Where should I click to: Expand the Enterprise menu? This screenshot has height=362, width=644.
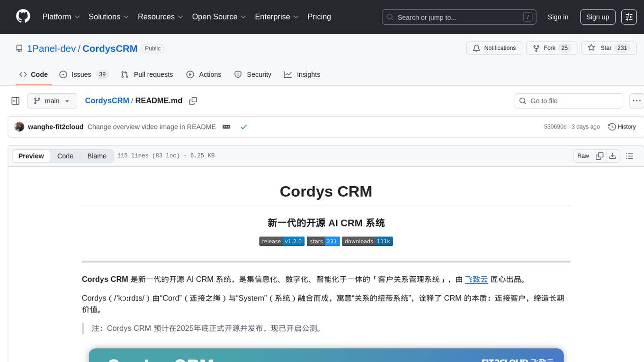277,17
